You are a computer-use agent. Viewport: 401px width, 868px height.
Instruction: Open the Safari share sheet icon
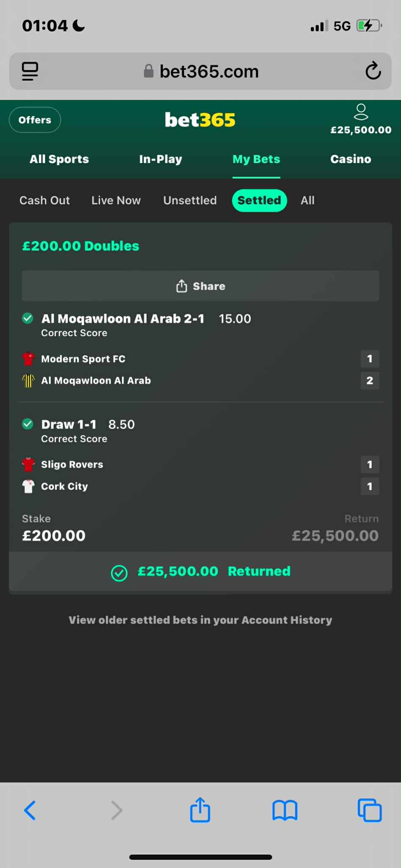click(200, 810)
